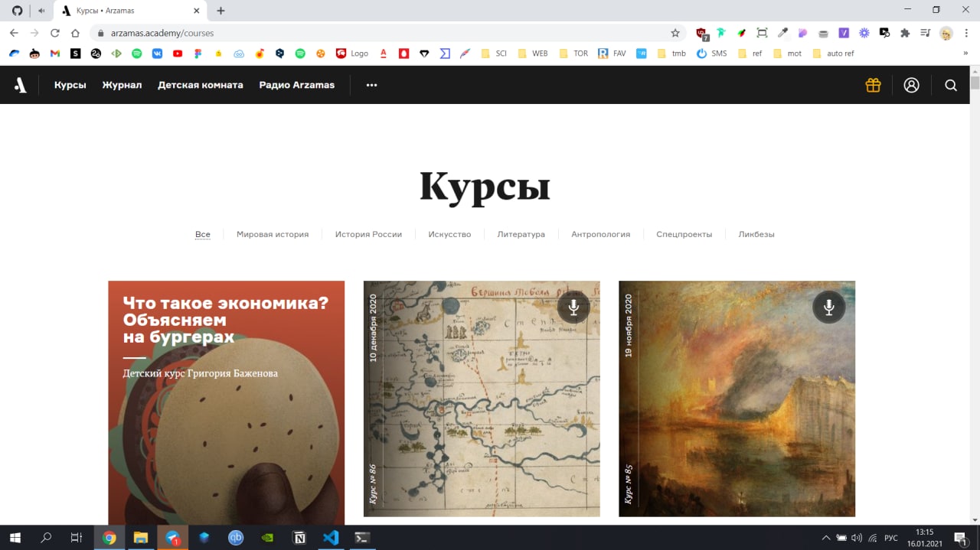Click the microphone icon on course №85 card
Image resolution: width=980 pixels, height=550 pixels.
point(828,307)
